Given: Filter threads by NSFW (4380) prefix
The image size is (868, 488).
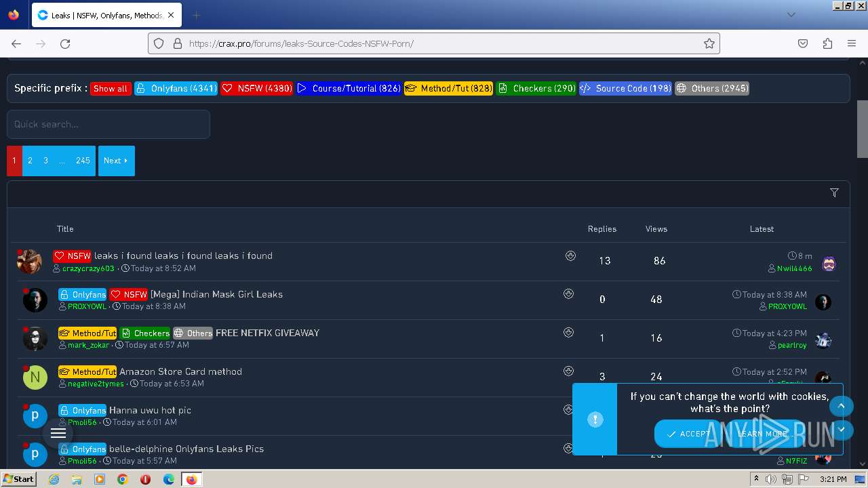Looking at the screenshot, I should click(x=257, y=88).
